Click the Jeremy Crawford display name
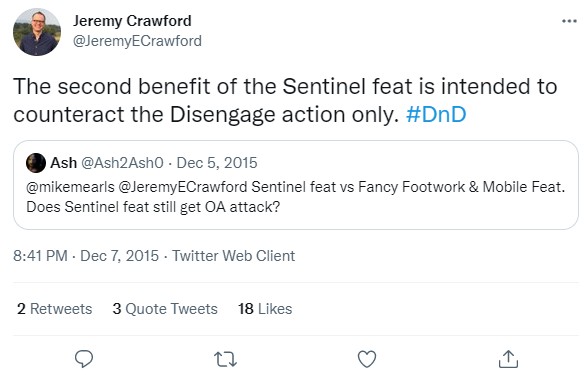584x376 pixels. (132, 20)
